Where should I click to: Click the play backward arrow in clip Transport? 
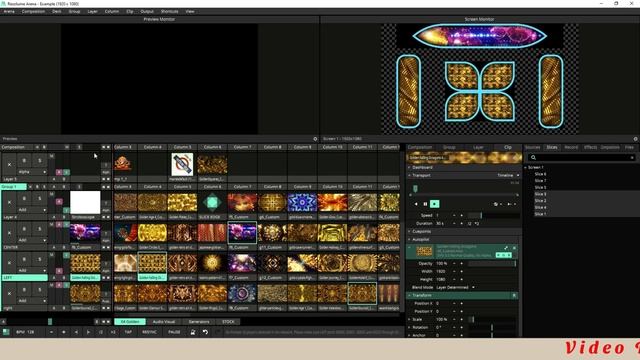point(416,204)
